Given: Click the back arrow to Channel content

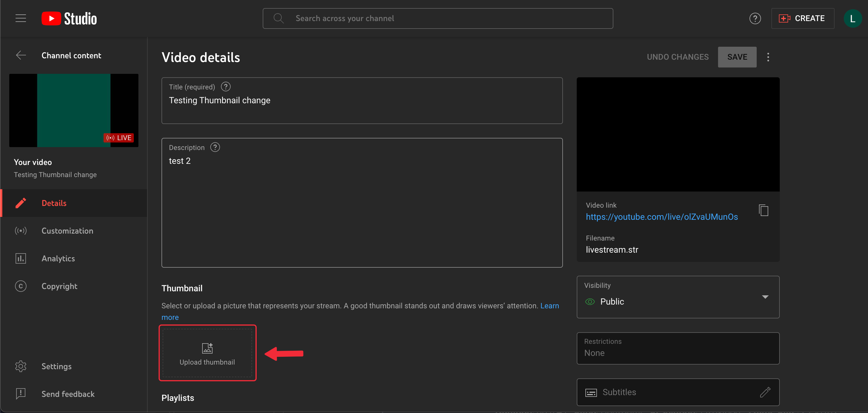Looking at the screenshot, I should (21, 55).
